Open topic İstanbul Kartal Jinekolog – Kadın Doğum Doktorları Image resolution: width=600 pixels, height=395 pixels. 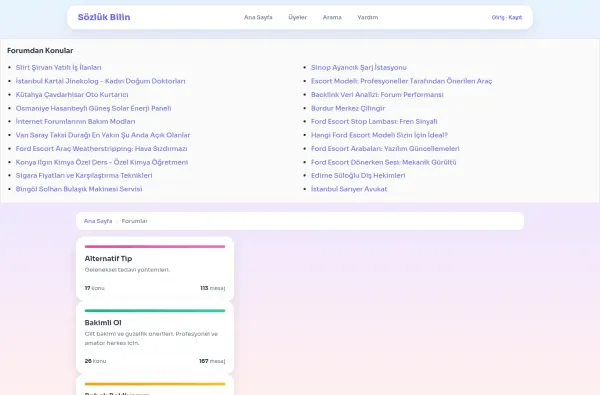(x=100, y=81)
